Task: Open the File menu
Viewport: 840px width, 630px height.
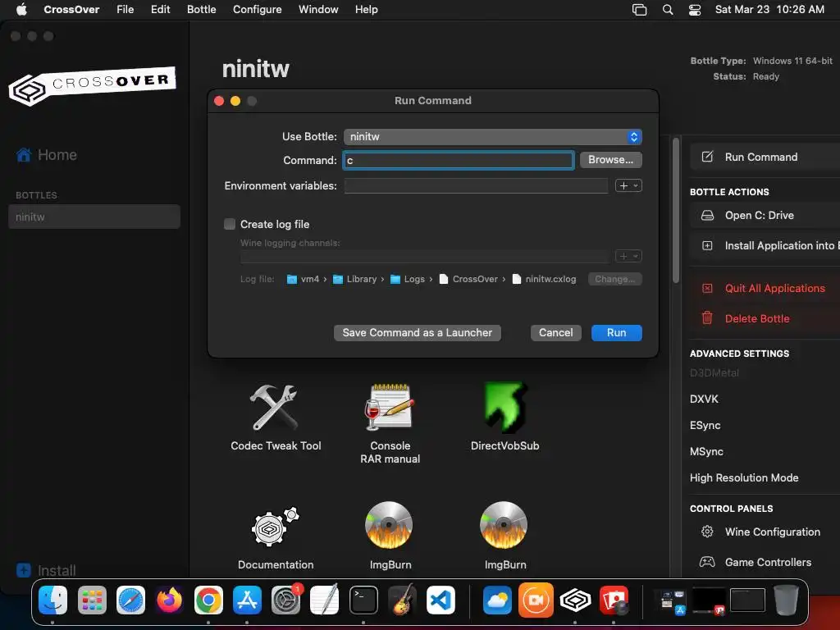Action: [126, 9]
